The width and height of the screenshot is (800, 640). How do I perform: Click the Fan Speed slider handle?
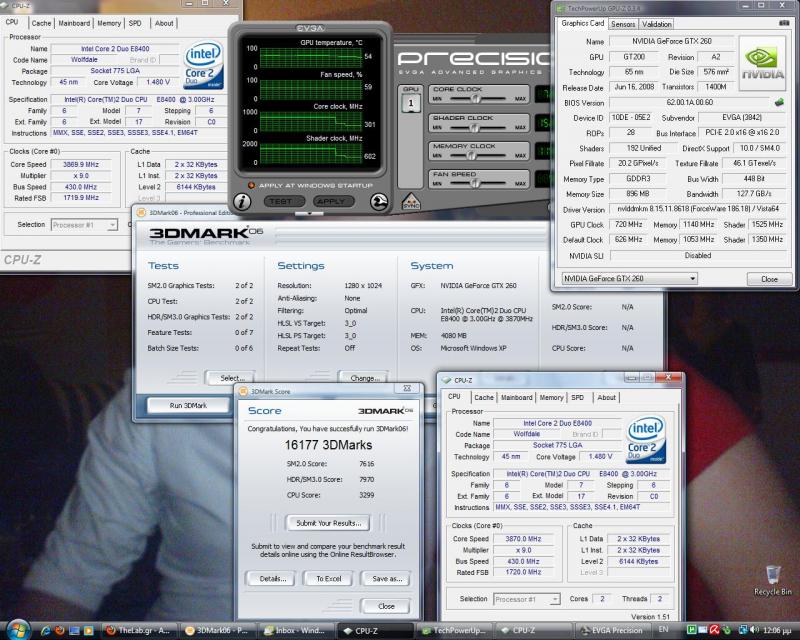(x=475, y=183)
